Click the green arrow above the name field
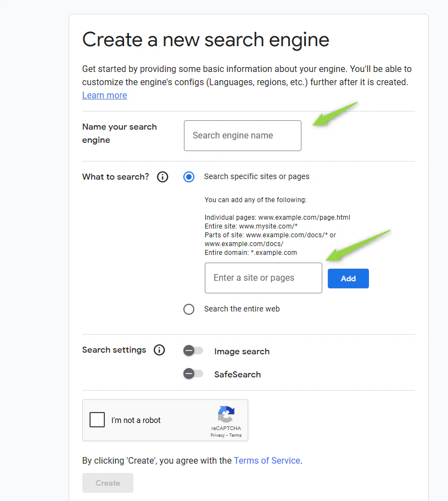448x501 pixels. [335, 114]
